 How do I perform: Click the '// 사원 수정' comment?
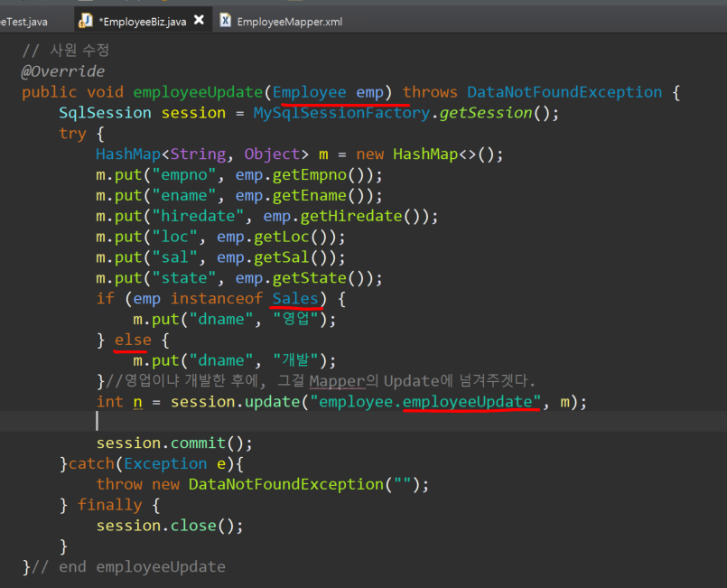coord(66,50)
